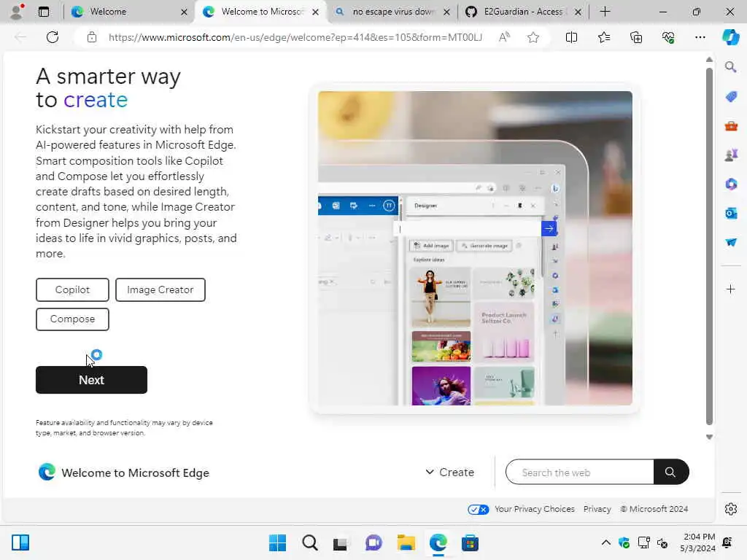
Task: Open the profile avatar icon
Action: click(x=18, y=12)
